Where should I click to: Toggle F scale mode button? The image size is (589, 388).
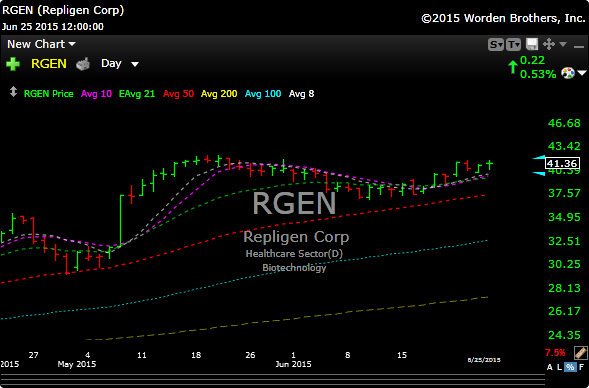point(581,367)
